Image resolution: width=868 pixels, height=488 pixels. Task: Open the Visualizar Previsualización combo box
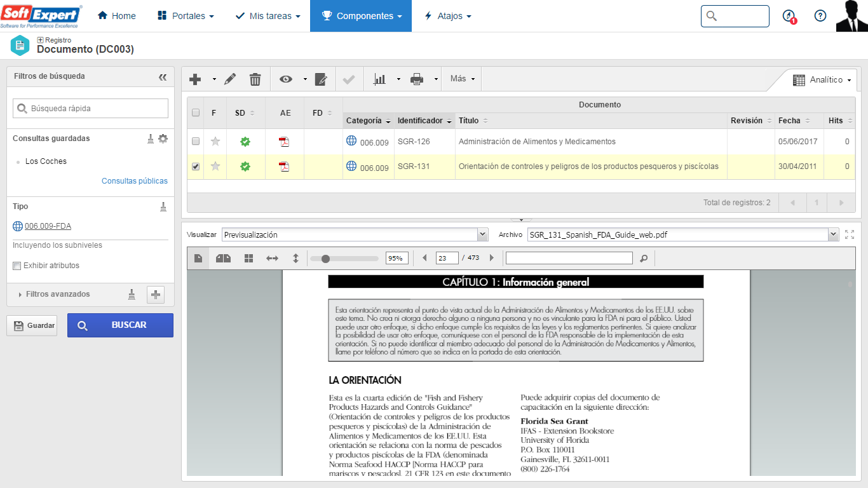(355, 234)
